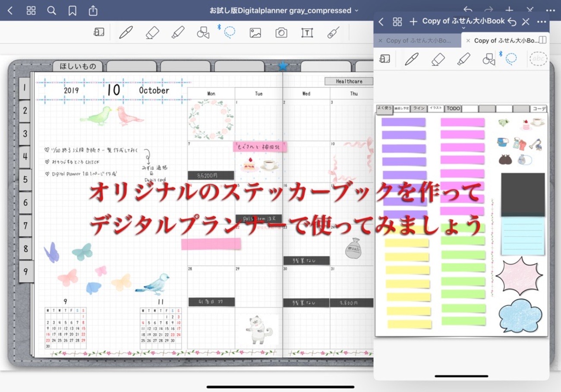This screenshot has height=392, width=561.
Task: Jump to planner side tab 3
Action: [25, 134]
